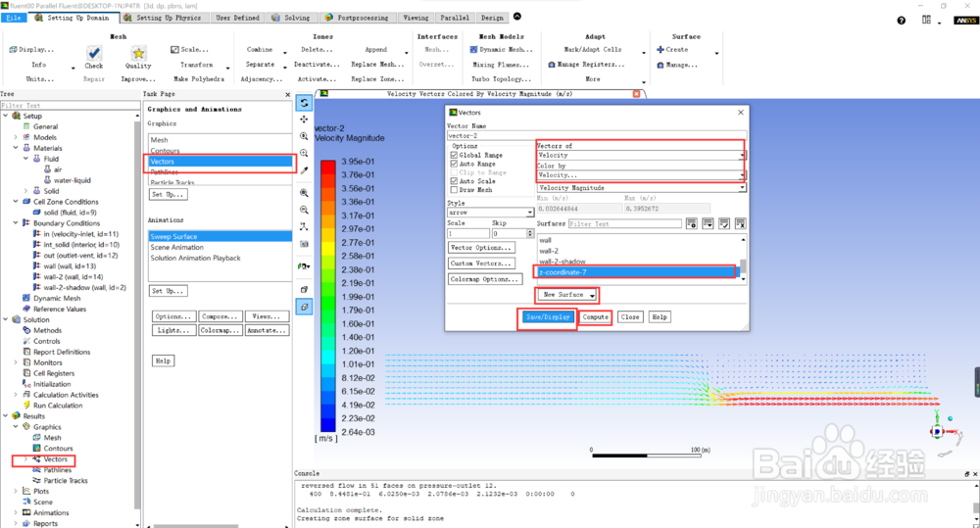Switch to the Postprocessing tab
The image size is (980, 528).
click(x=357, y=18)
